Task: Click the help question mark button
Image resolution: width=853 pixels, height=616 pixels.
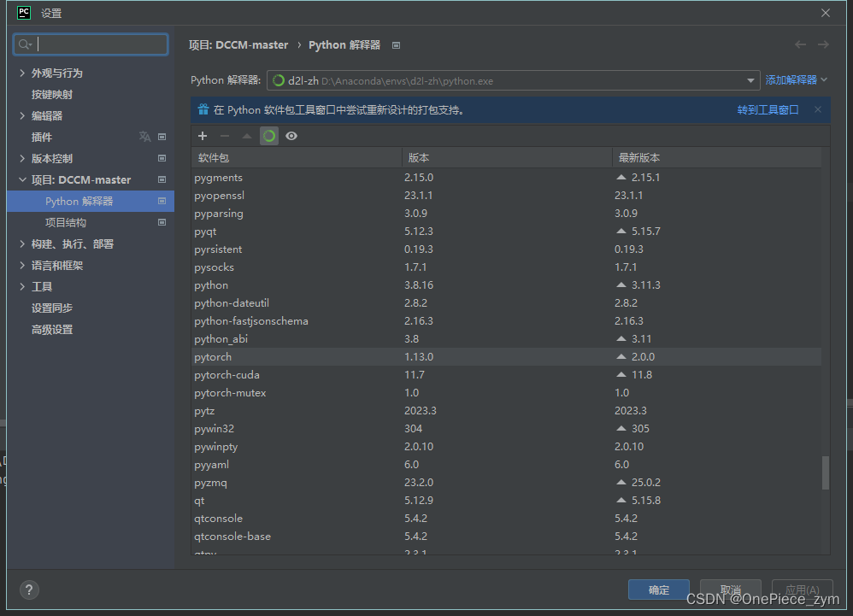Action: point(29,590)
